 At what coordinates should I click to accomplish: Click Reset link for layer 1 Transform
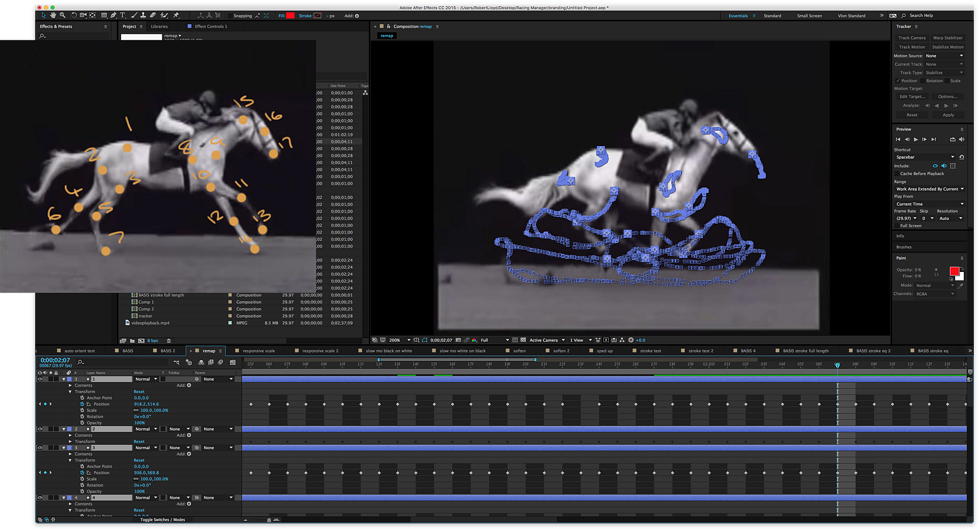pos(139,392)
